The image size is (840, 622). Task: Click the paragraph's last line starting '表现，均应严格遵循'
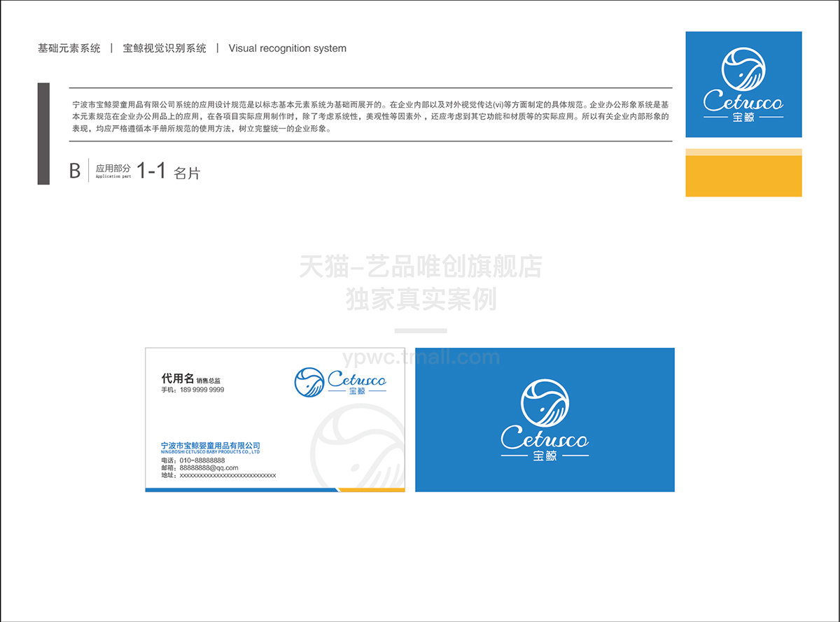point(202,129)
